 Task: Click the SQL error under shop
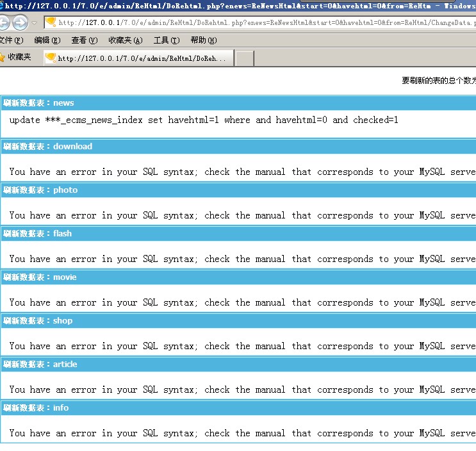(243, 347)
